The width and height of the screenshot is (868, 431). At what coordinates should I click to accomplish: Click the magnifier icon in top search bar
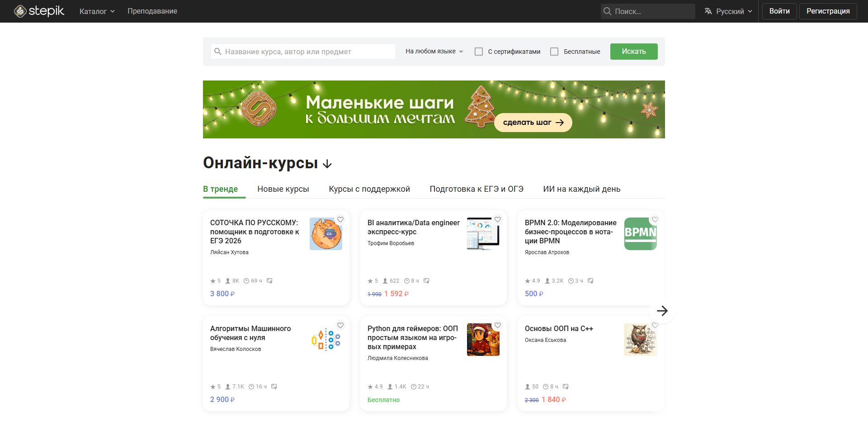pyautogui.click(x=608, y=11)
